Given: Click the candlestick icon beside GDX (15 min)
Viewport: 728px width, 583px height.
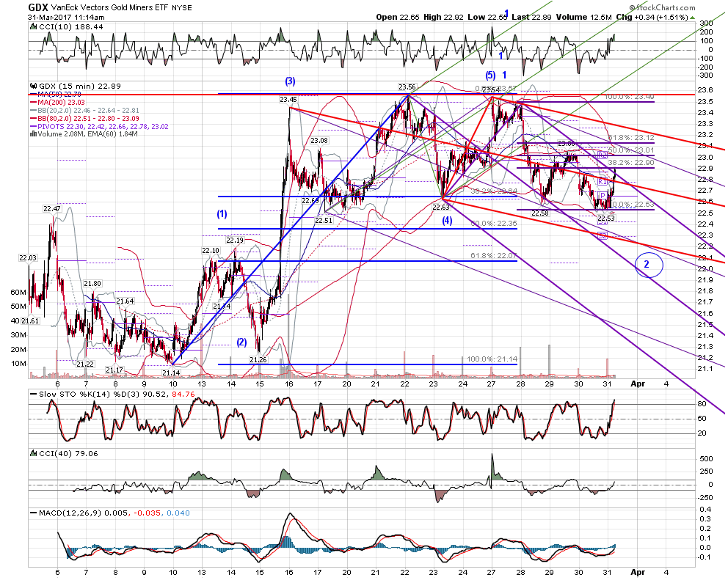Looking at the screenshot, I should tap(33, 86).
